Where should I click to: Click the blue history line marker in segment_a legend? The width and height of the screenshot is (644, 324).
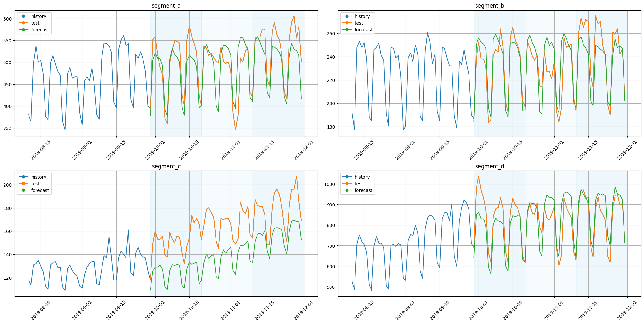click(x=23, y=16)
